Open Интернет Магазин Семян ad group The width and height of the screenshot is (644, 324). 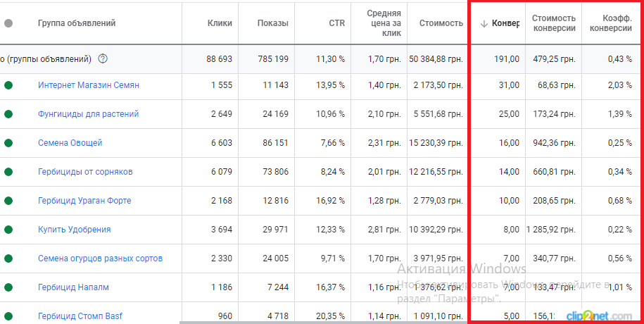89,85
